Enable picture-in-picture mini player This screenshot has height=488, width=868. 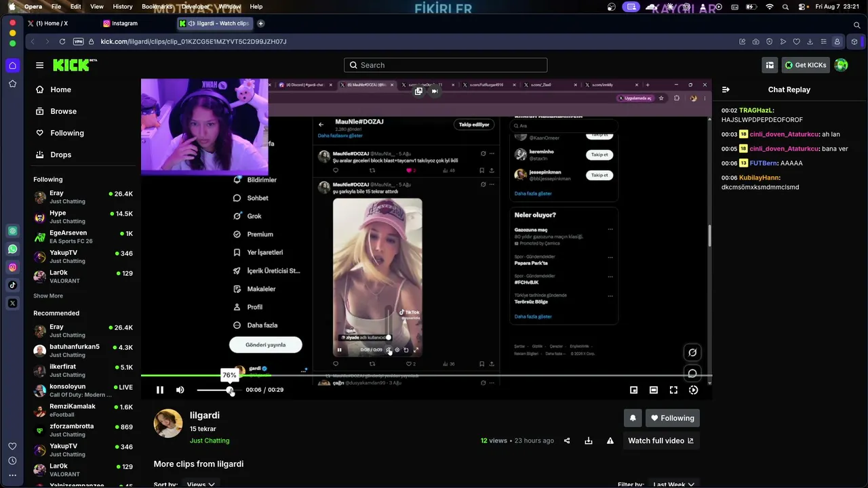tap(633, 390)
